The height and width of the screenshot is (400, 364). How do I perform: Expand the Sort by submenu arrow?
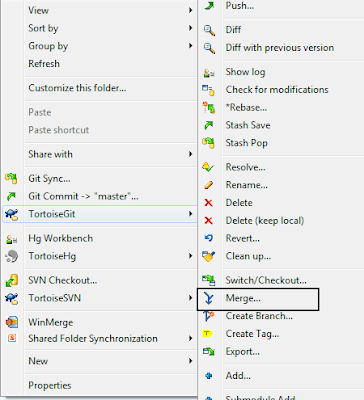tap(190, 28)
